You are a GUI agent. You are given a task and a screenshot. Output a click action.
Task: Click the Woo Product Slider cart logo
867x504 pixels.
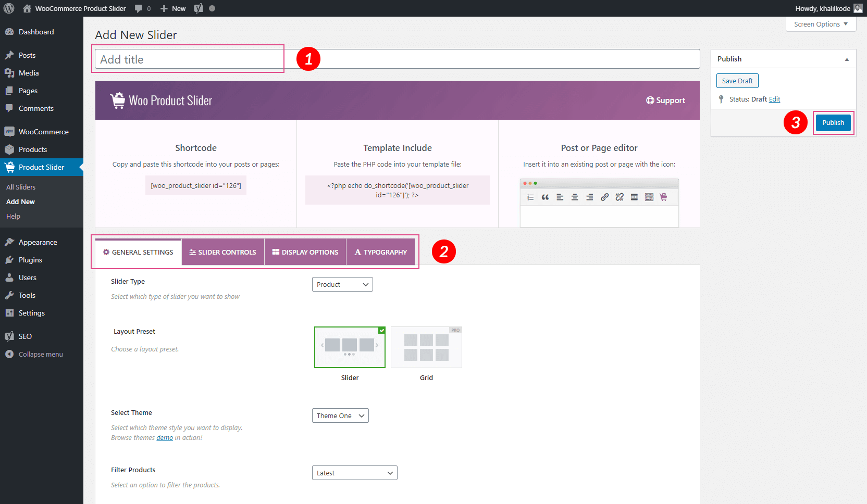click(x=118, y=100)
